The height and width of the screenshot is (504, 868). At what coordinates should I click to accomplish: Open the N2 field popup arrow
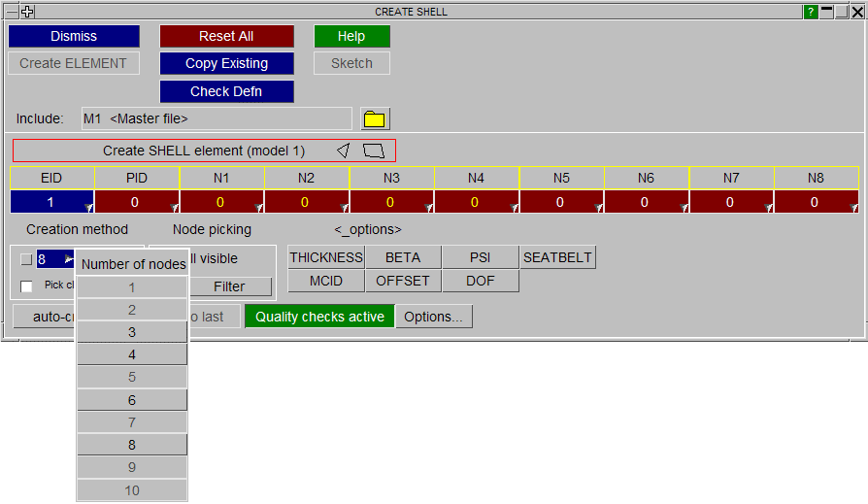click(x=345, y=207)
